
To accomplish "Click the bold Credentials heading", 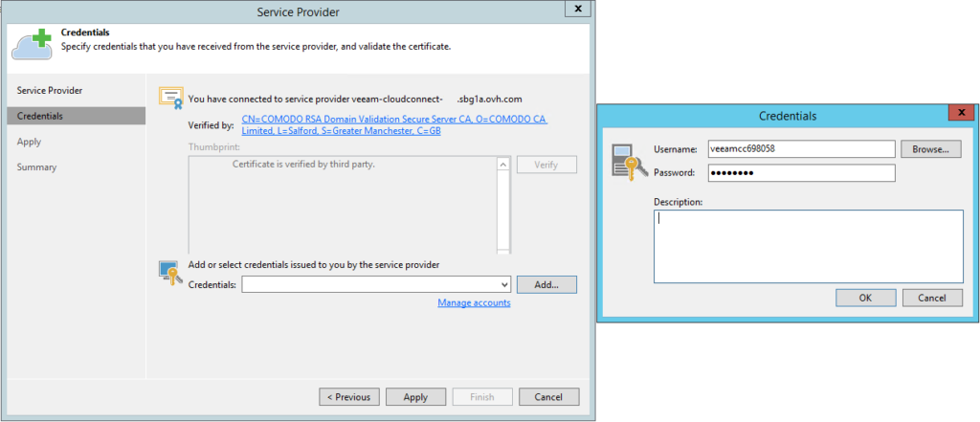I will (x=85, y=32).
